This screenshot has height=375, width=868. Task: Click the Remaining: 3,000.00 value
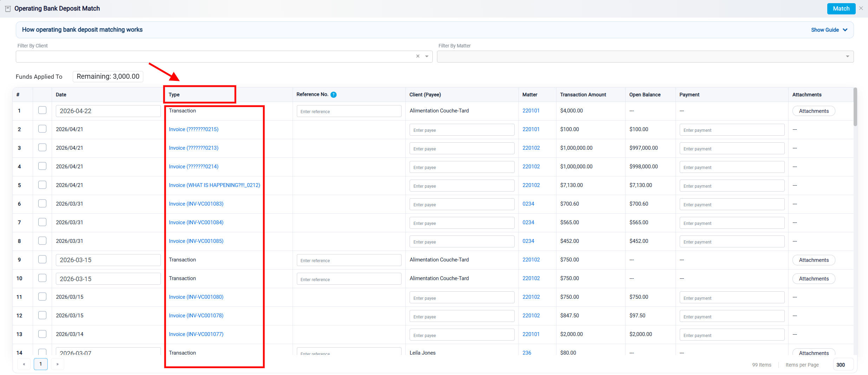point(108,77)
